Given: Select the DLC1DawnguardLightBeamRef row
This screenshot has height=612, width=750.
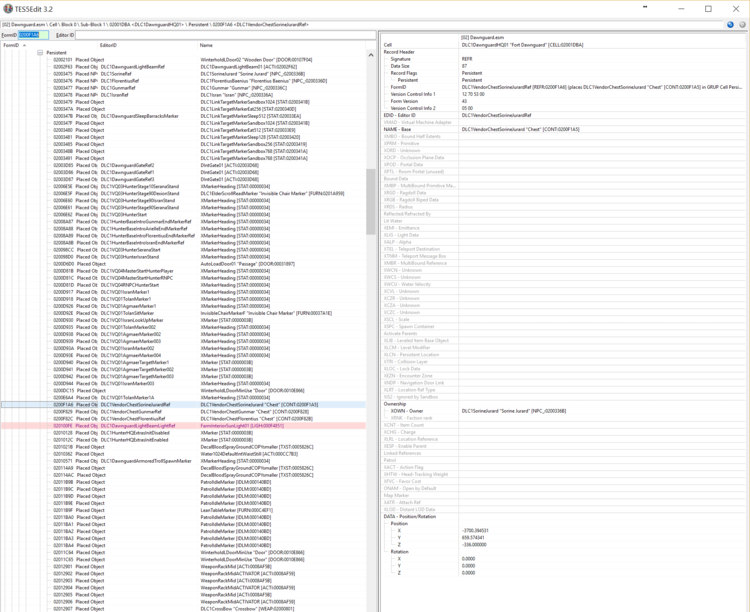Looking at the screenshot, I should [183, 67].
